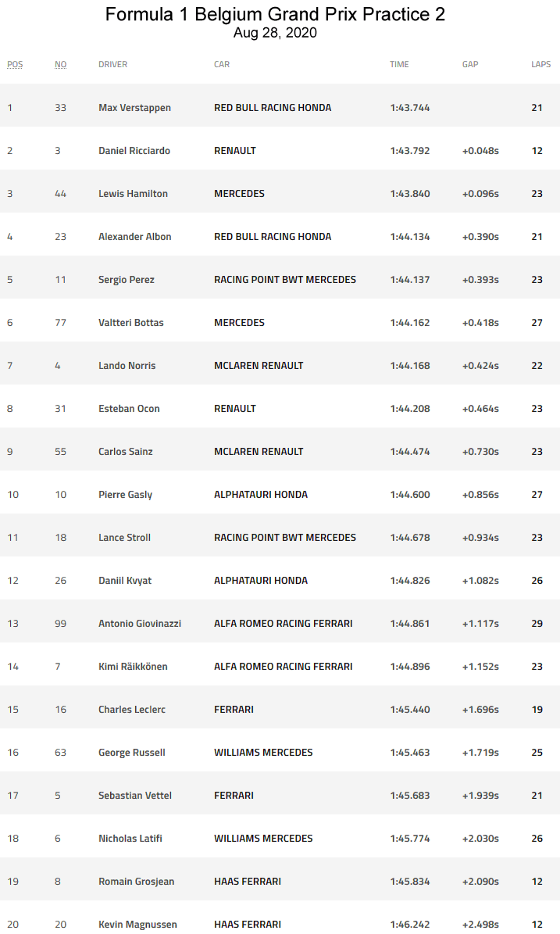Viewport: 560px width, 934px height.
Task: Click the Formula 1 Belgium Grand Prix title
Action: pyautogui.click(x=275, y=15)
